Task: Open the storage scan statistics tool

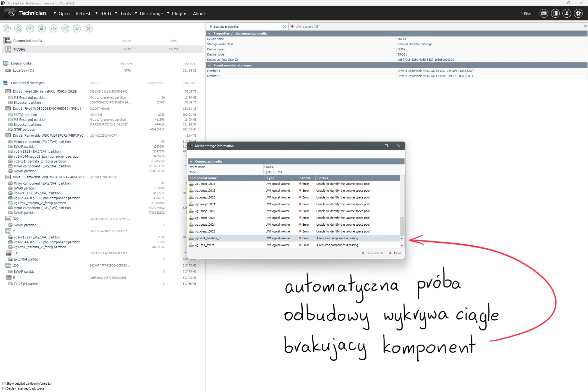Action: click(18, 28)
